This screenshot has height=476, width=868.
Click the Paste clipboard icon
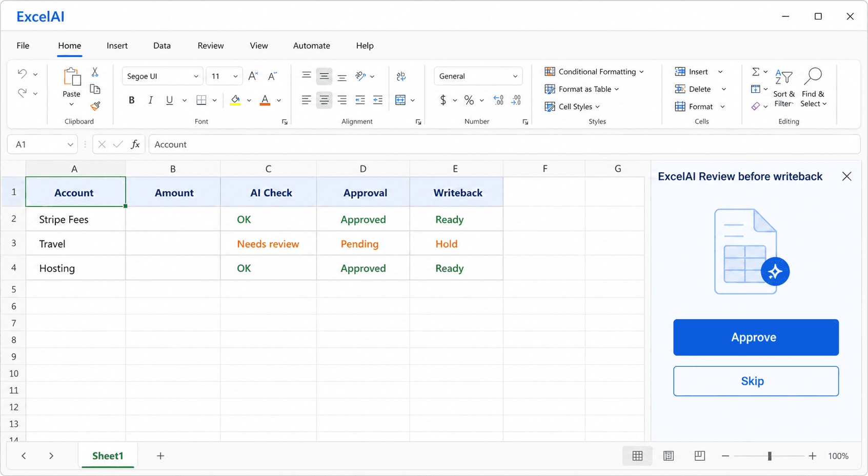(72, 77)
